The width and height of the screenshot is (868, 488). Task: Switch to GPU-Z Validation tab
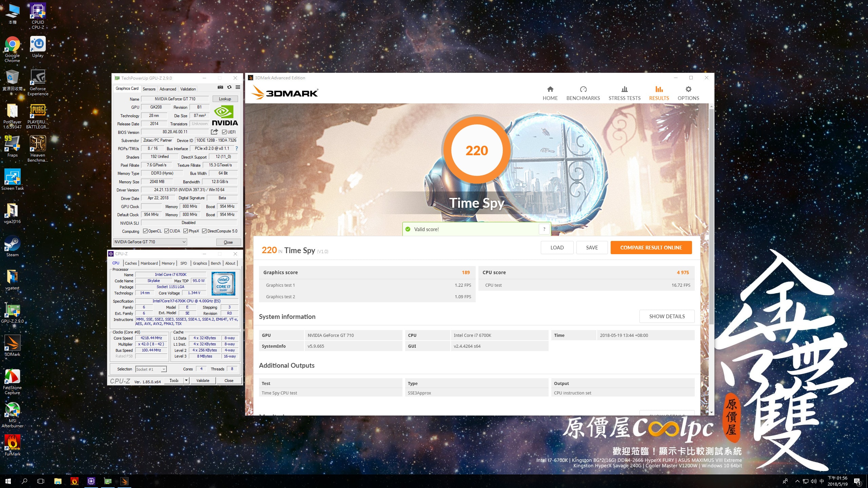pos(188,89)
